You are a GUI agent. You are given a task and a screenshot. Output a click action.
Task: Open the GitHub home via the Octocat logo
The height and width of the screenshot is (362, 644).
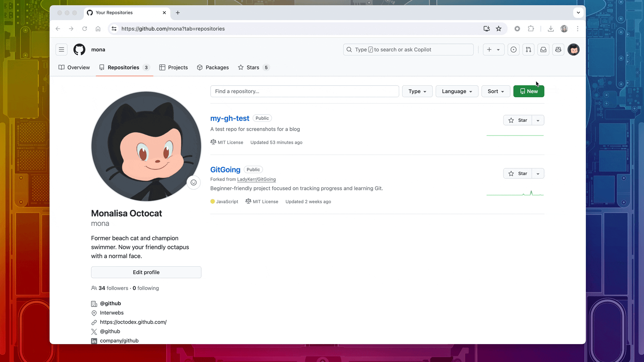tap(79, 49)
